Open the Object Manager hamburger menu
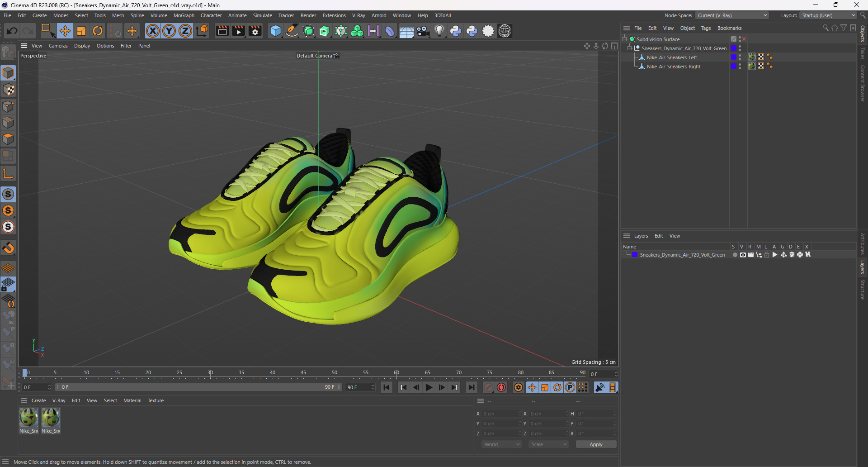Screen dimensions: 868x467 pyautogui.click(x=627, y=28)
